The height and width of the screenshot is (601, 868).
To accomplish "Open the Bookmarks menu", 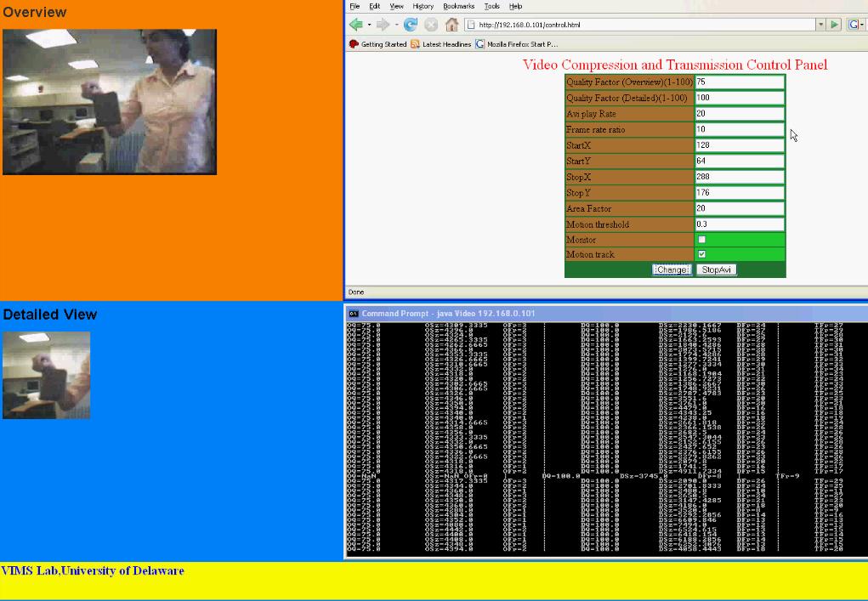I will tap(458, 6).
